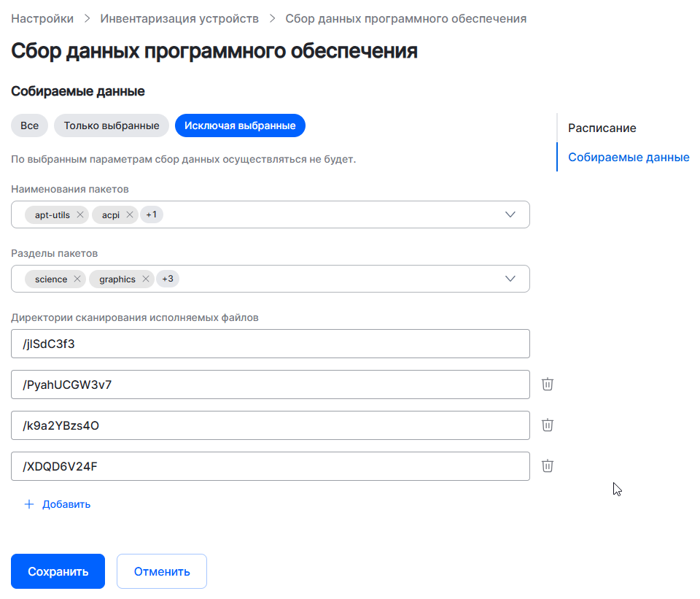The width and height of the screenshot is (700, 599).
Task: Click the "Отменить" button
Action: click(162, 571)
